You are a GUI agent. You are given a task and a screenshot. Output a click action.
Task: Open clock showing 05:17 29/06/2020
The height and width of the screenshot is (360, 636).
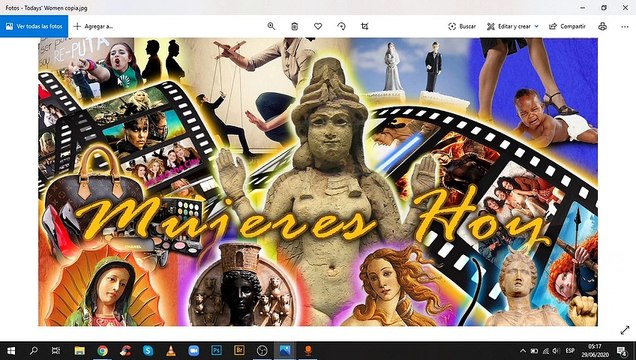point(595,351)
